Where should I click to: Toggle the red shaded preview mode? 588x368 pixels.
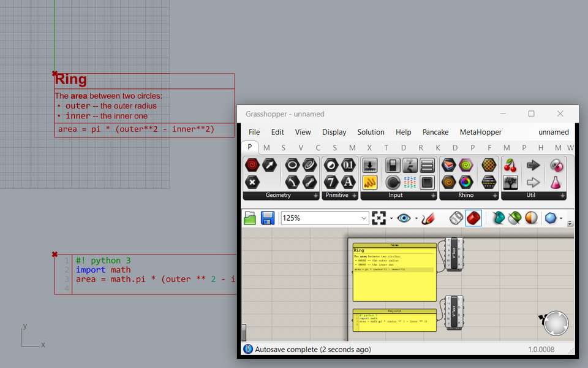(473, 218)
